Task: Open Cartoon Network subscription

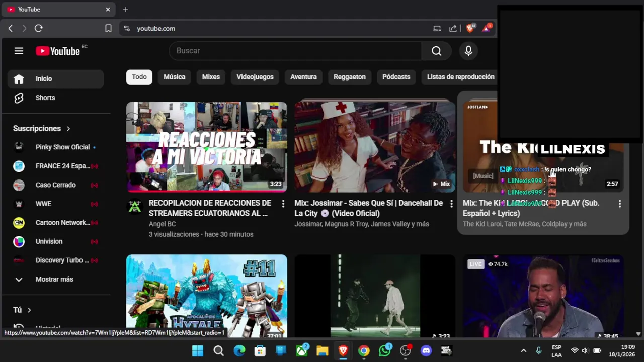Action: click(x=55, y=223)
